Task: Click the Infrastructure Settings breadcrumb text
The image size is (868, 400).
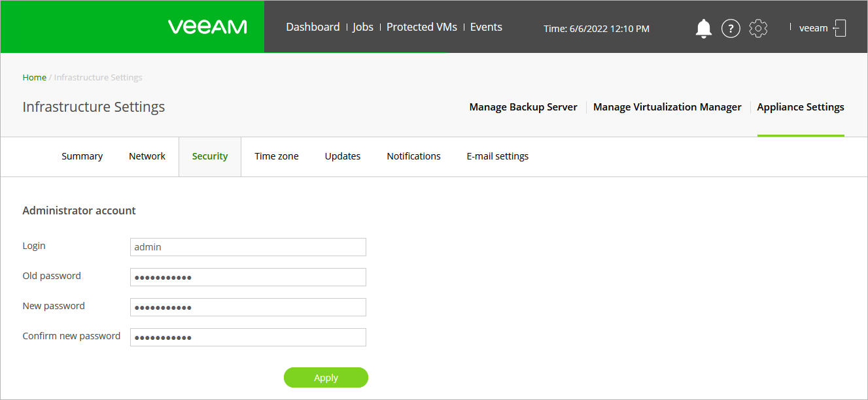Action: pyautogui.click(x=98, y=77)
